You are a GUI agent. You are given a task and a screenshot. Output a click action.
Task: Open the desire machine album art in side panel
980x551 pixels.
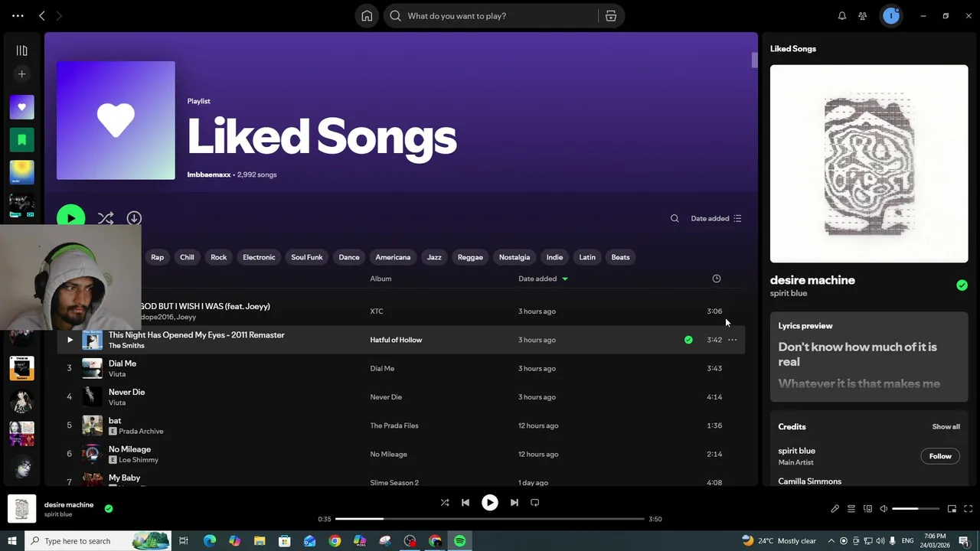tap(869, 164)
